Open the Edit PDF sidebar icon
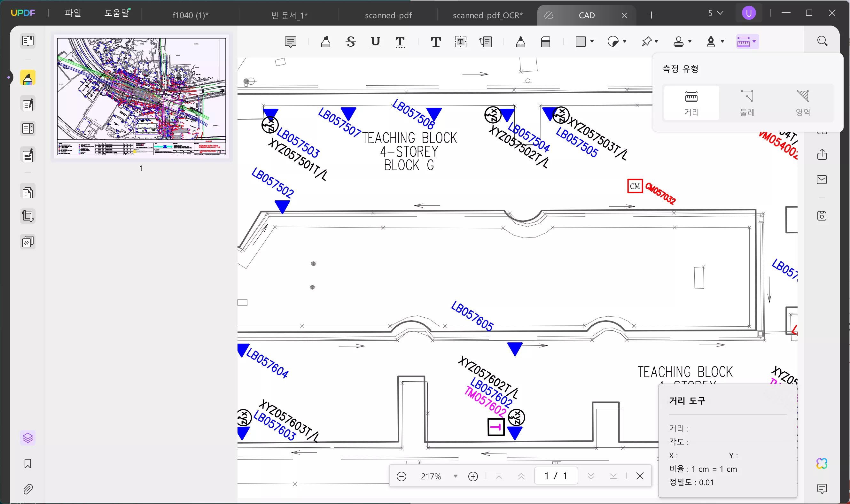Screen dimensions: 850x504 [28, 104]
